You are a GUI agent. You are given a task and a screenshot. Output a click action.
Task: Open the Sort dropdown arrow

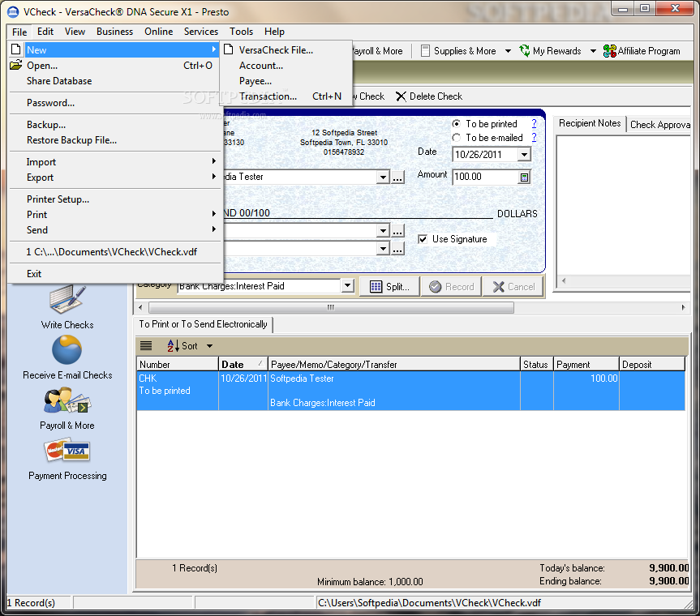pos(209,346)
